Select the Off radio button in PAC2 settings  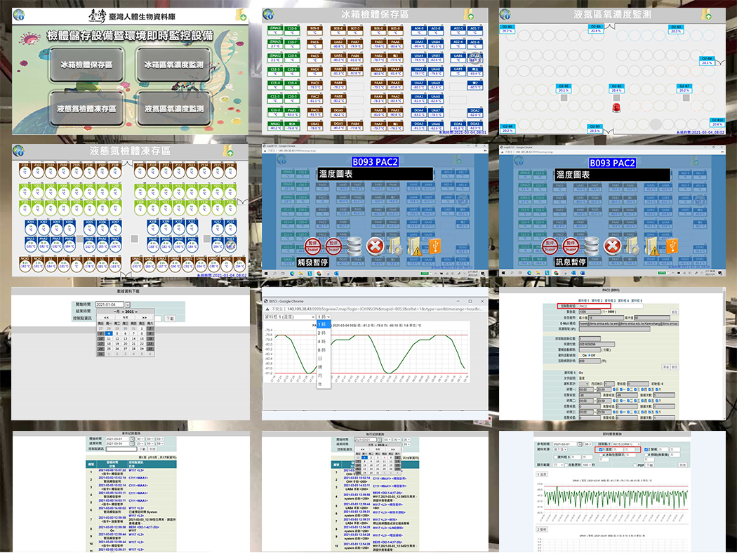[x=589, y=355]
